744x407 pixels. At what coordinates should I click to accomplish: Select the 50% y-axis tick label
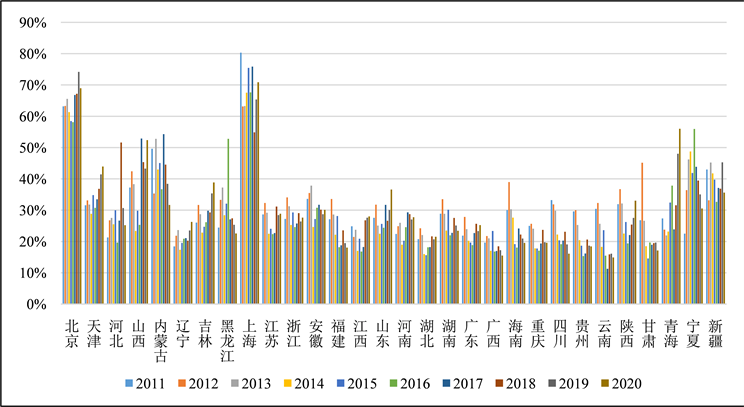point(34,148)
